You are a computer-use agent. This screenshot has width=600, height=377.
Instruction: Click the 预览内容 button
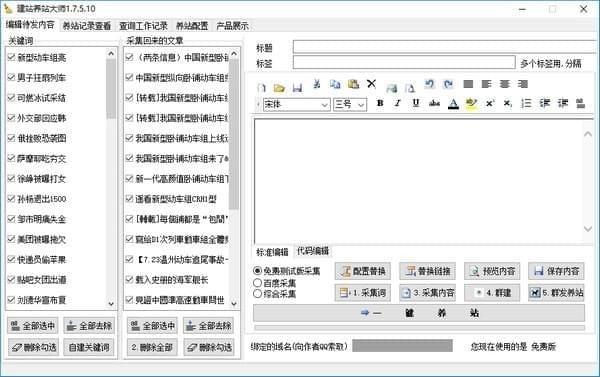[x=492, y=271]
